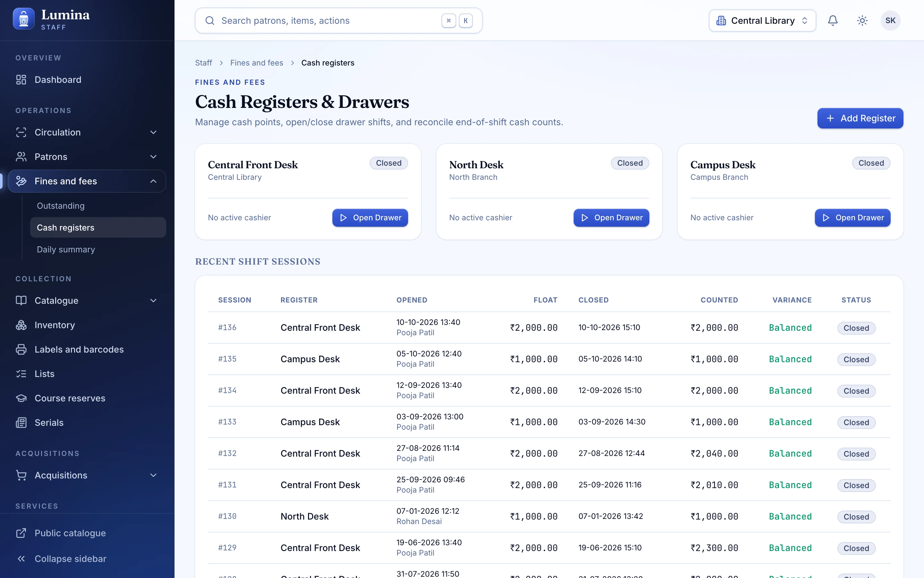Open the SK user avatar menu

pos(890,21)
